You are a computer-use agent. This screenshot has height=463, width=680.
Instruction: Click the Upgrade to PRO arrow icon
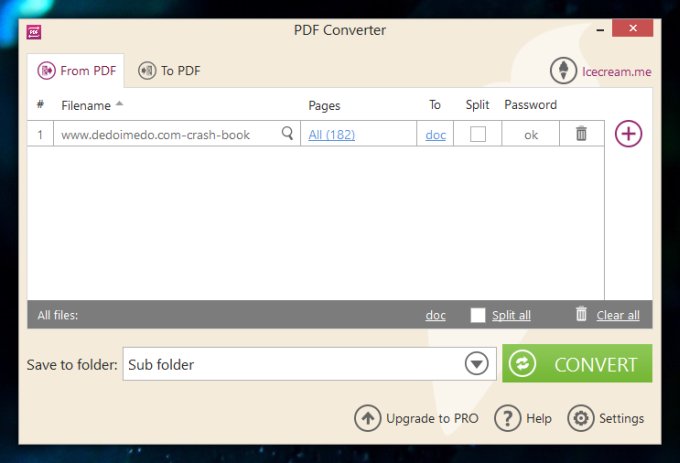tap(367, 418)
